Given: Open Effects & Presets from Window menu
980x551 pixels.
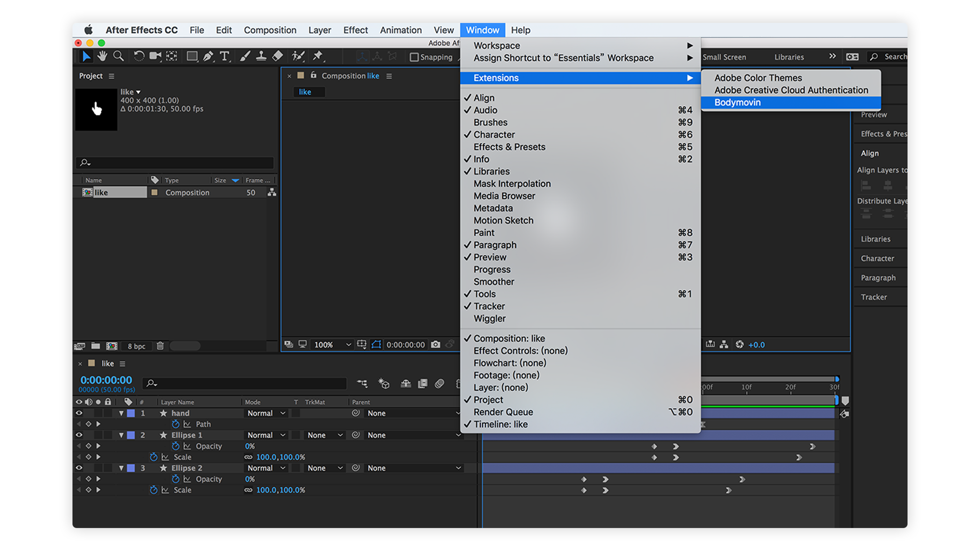Looking at the screenshot, I should point(580,147).
